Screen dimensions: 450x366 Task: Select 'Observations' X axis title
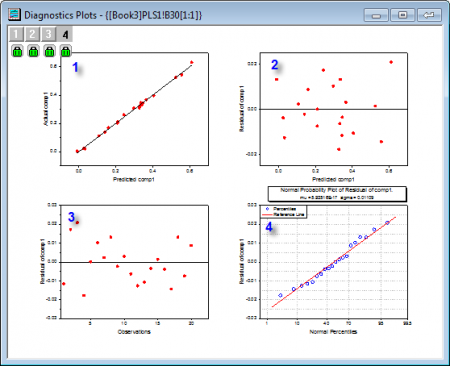tap(134, 332)
